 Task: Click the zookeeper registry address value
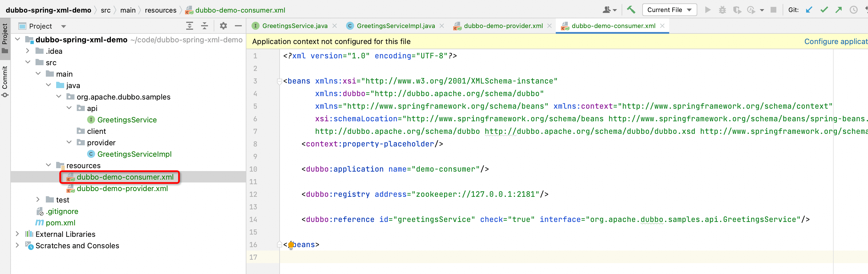coord(476,194)
